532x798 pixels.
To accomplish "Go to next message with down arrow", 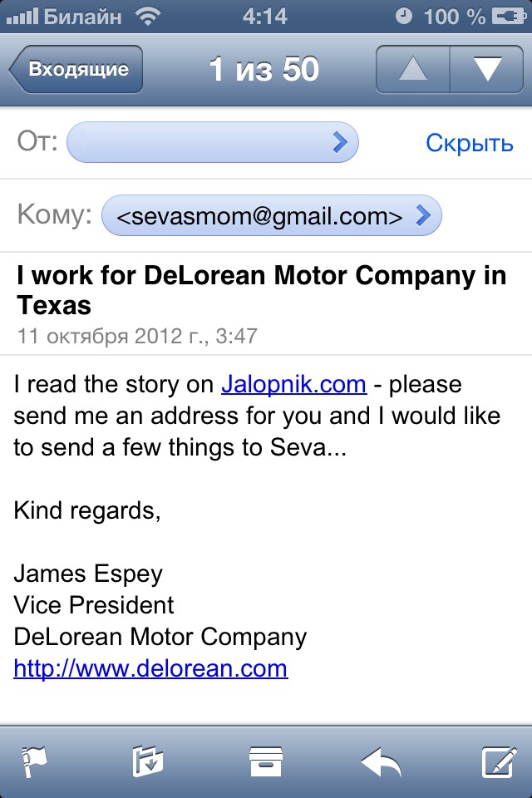I will (487, 69).
